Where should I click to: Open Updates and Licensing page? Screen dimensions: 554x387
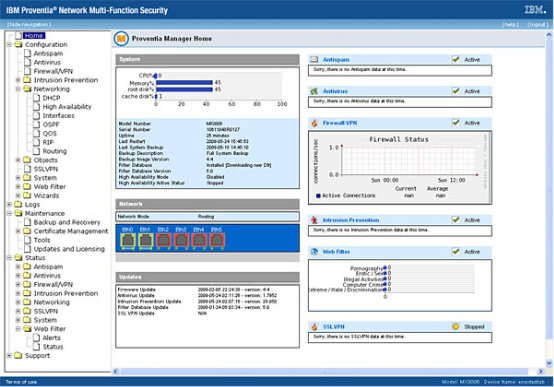(69, 249)
